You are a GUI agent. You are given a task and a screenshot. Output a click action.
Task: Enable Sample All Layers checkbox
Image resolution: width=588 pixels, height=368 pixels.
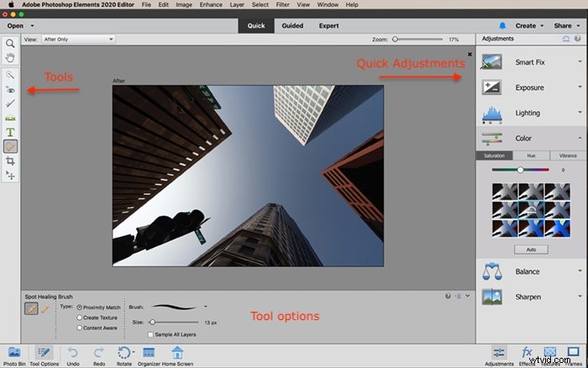[x=150, y=334]
